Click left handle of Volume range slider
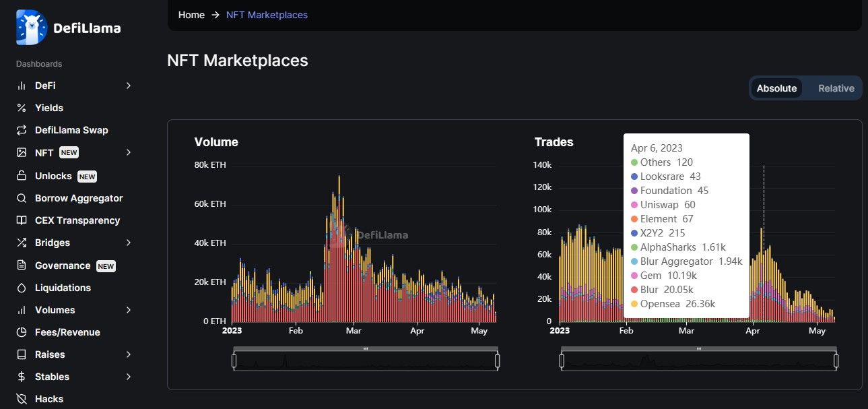Image resolution: width=868 pixels, height=409 pixels. tap(234, 362)
